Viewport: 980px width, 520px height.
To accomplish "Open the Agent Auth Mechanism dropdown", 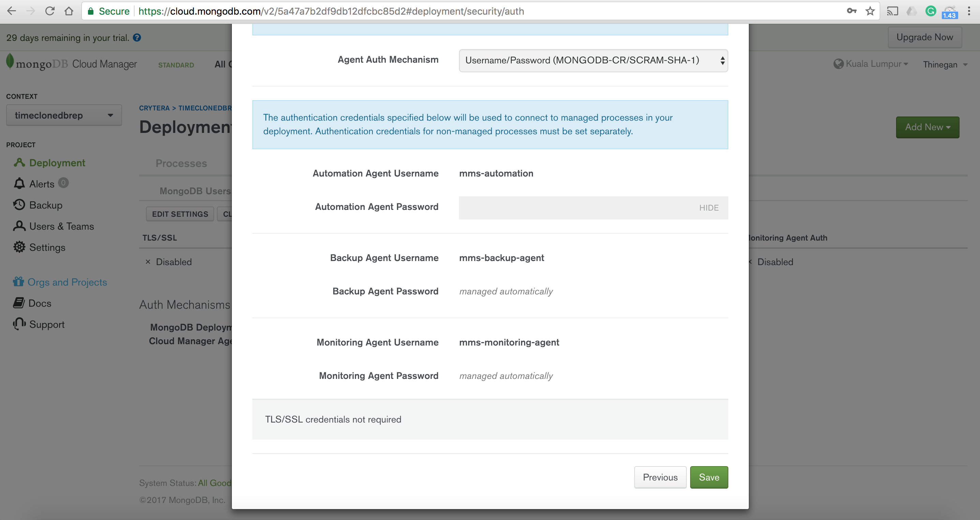I will [593, 60].
